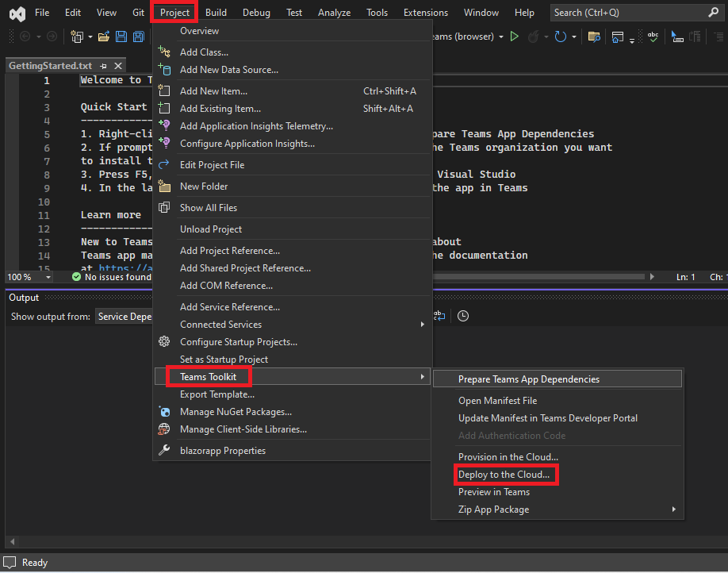Click the Manage Client-Side Libraries globe icon
728x573 pixels.
click(x=164, y=429)
